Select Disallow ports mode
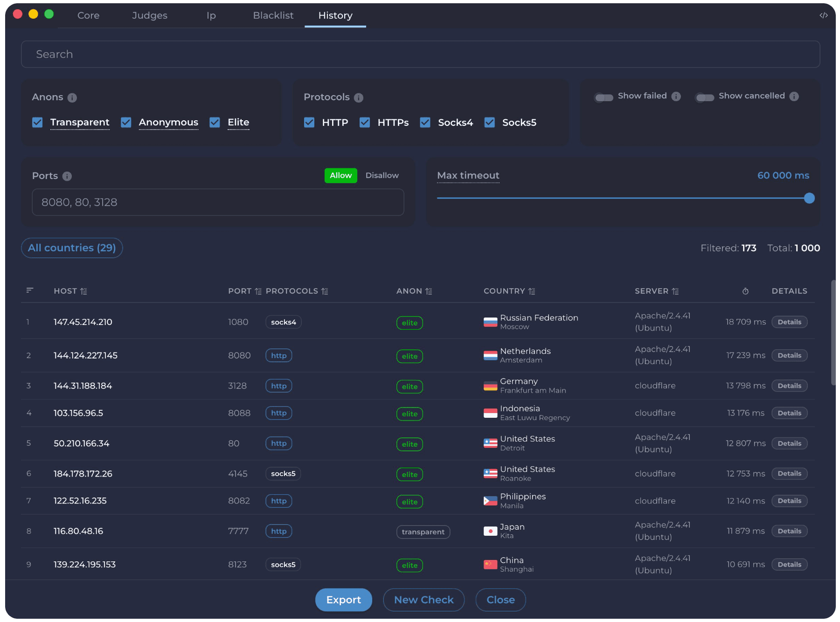 click(x=382, y=175)
